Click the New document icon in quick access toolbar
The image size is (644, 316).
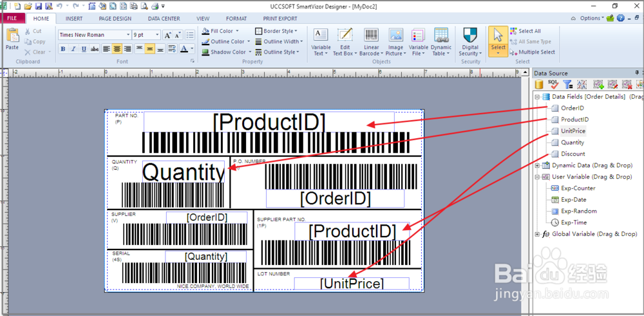click(x=17, y=6)
